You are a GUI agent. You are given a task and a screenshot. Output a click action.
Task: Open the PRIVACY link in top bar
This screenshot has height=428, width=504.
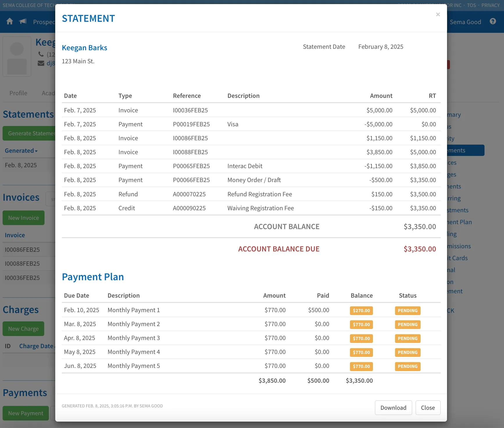click(490, 5)
